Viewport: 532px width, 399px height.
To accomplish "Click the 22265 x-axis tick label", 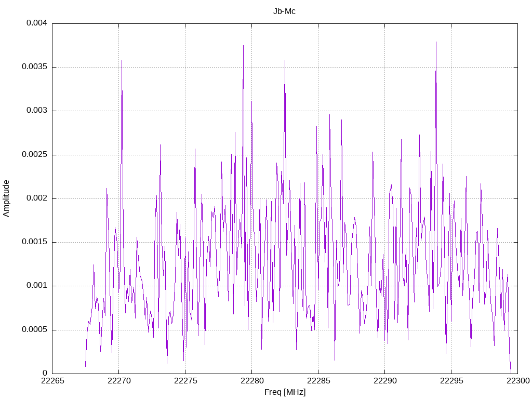I will click(52, 381).
